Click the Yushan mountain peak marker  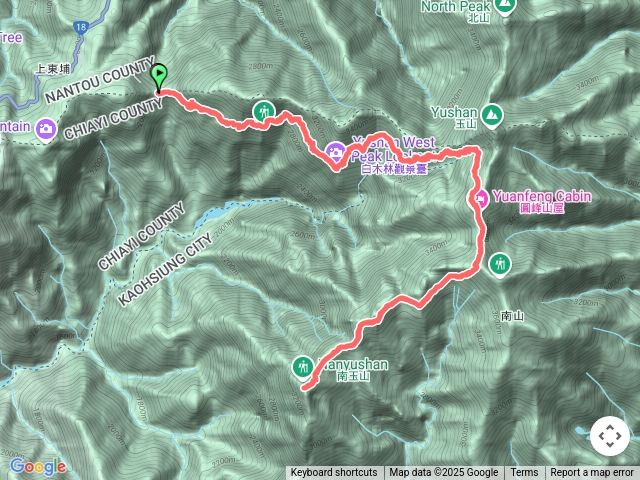[x=491, y=116]
